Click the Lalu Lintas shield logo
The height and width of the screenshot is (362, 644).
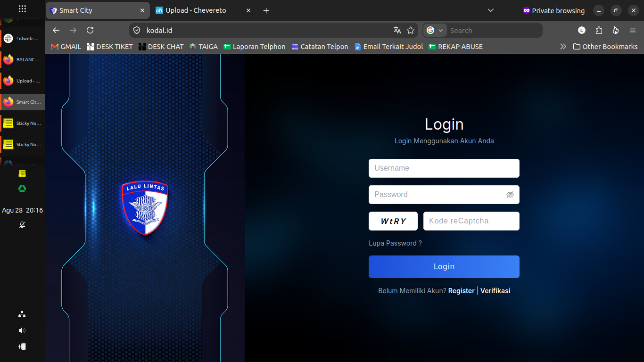point(145,208)
